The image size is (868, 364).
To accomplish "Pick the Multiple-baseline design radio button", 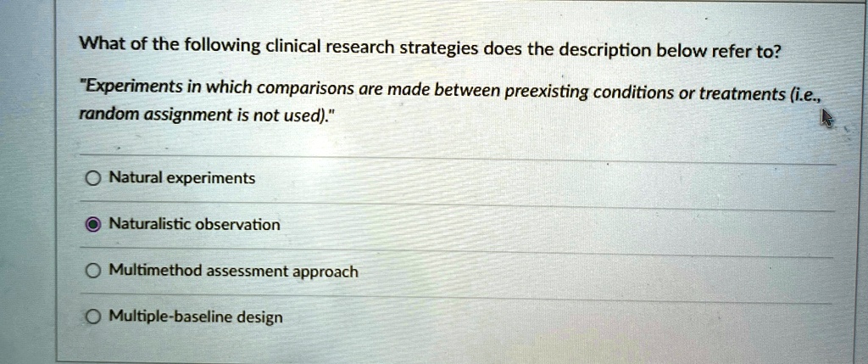I will tap(93, 316).
